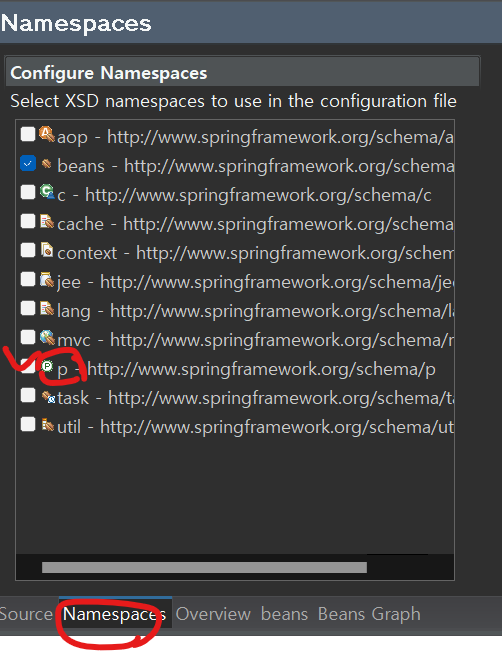Image resolution: width=502 pixels, height=651 pixels.
Task: Enable the util namespace checkbox
Action: 28,424
